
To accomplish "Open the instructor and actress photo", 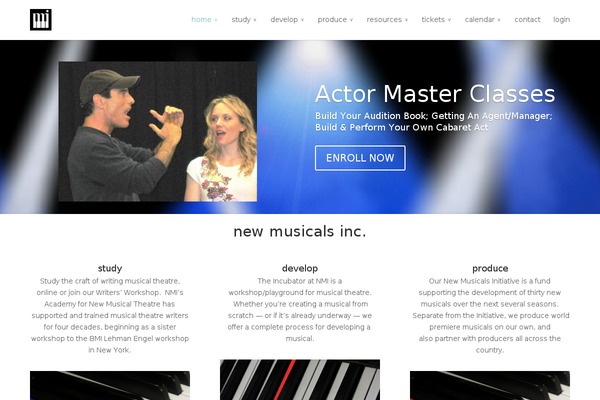I will click(x=158, y=131).
